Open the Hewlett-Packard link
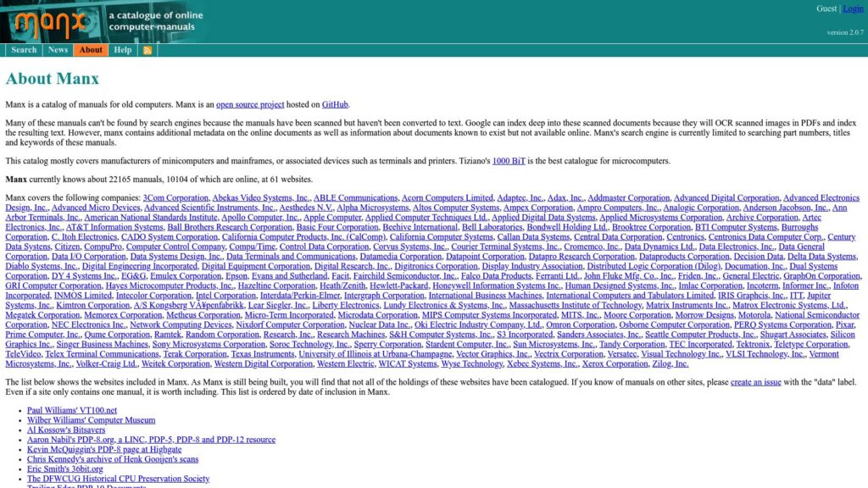The width and height of the screenshot is (868, 488). (398, 286)
